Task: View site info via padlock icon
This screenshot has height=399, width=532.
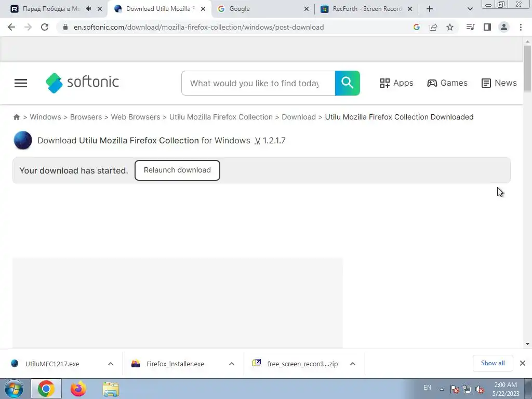Action: pos(65,27)
